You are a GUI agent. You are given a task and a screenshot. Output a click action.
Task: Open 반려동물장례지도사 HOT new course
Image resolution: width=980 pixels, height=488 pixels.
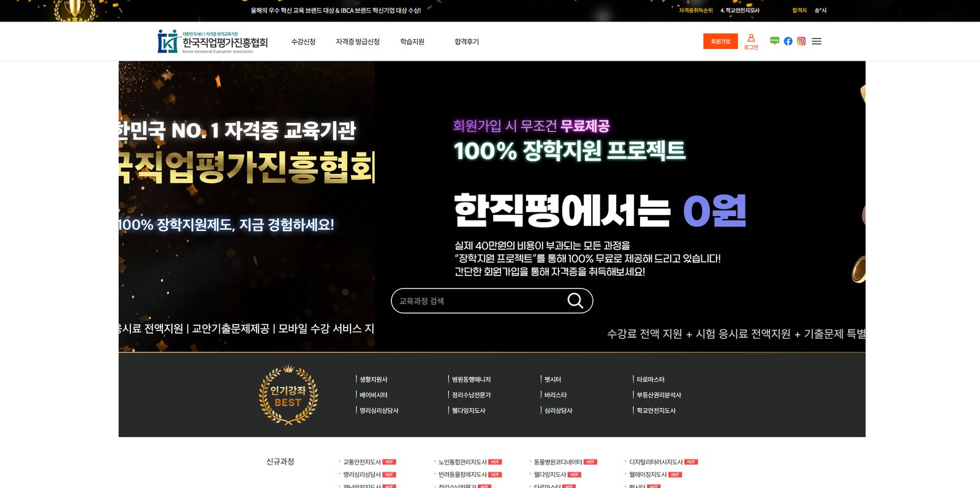(x=462, y=475)
